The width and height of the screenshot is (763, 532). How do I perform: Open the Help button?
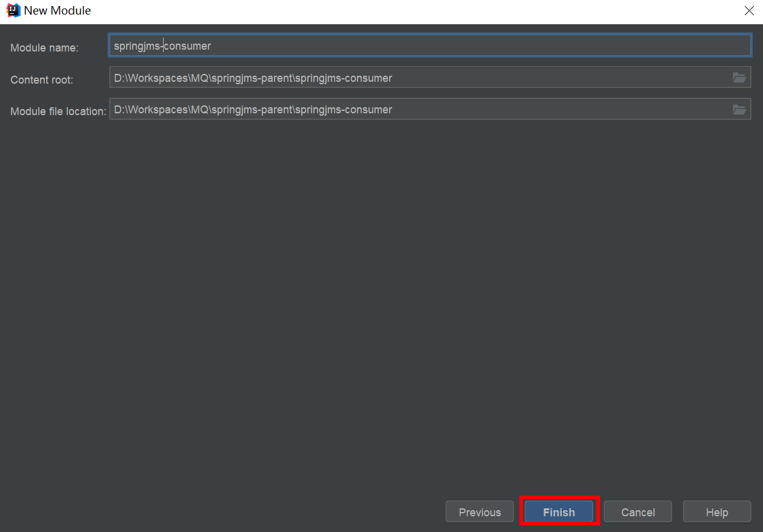(x=717, y=511)
